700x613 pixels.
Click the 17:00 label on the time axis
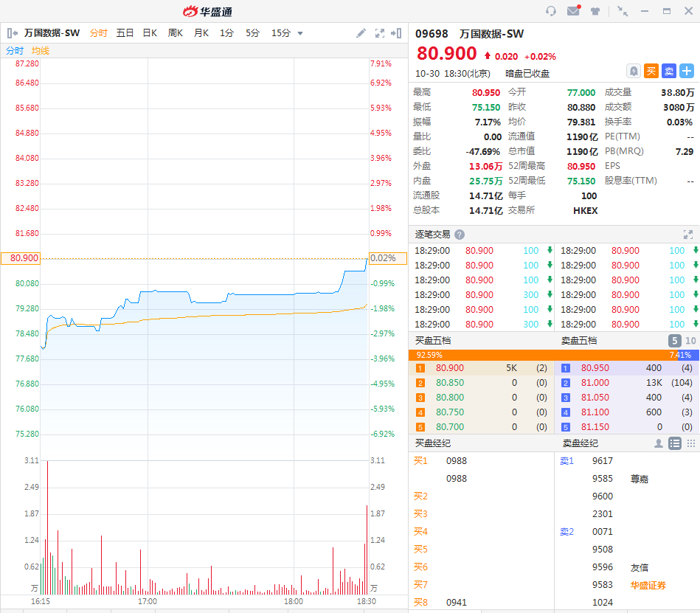148,601
